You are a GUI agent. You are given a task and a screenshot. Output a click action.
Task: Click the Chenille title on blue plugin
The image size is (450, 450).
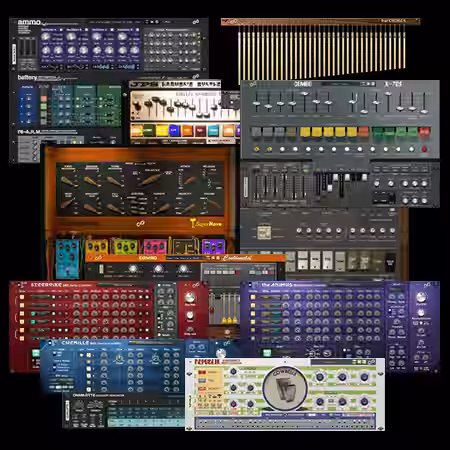tap(75, 342)
